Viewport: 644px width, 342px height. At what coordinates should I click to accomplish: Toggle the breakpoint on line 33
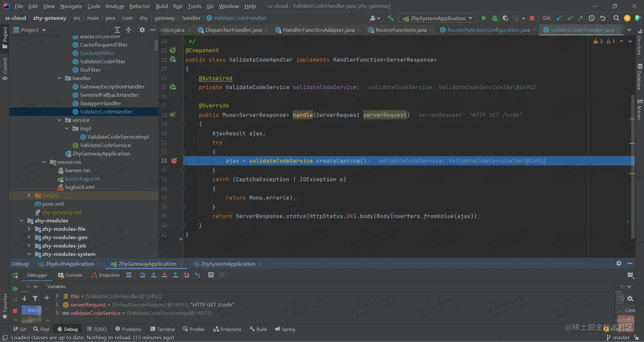coord(174,161)
